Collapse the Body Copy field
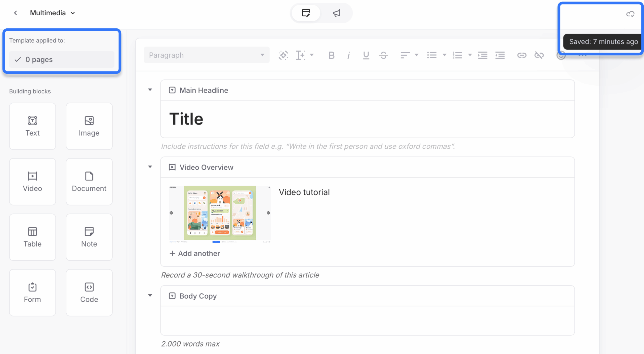 click(150, 296)
